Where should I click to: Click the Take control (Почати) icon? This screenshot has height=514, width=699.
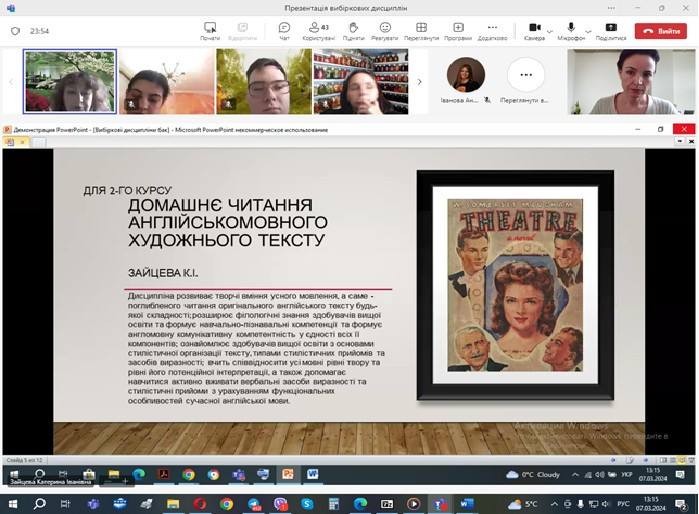[210, 28]
